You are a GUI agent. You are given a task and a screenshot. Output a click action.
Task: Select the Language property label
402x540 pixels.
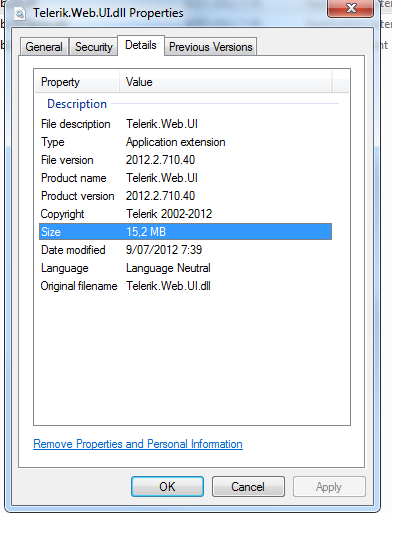coord(65,268)
